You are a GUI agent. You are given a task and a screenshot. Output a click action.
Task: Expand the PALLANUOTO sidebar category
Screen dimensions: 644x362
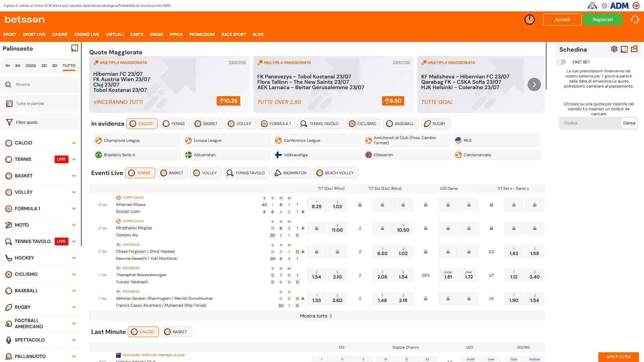[x=74, y=357]
